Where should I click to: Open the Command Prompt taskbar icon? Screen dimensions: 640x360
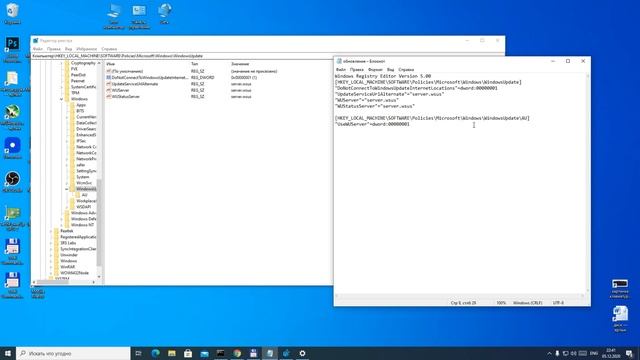(221, 353)
